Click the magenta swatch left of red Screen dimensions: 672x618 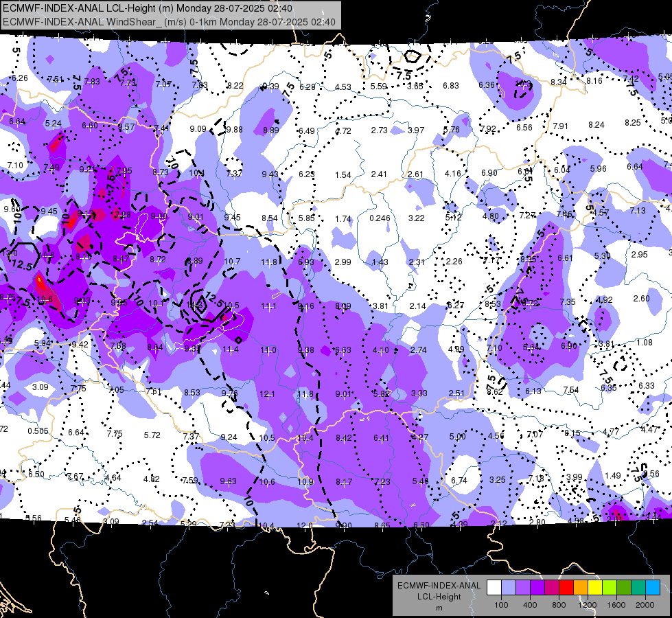(552, 588)
